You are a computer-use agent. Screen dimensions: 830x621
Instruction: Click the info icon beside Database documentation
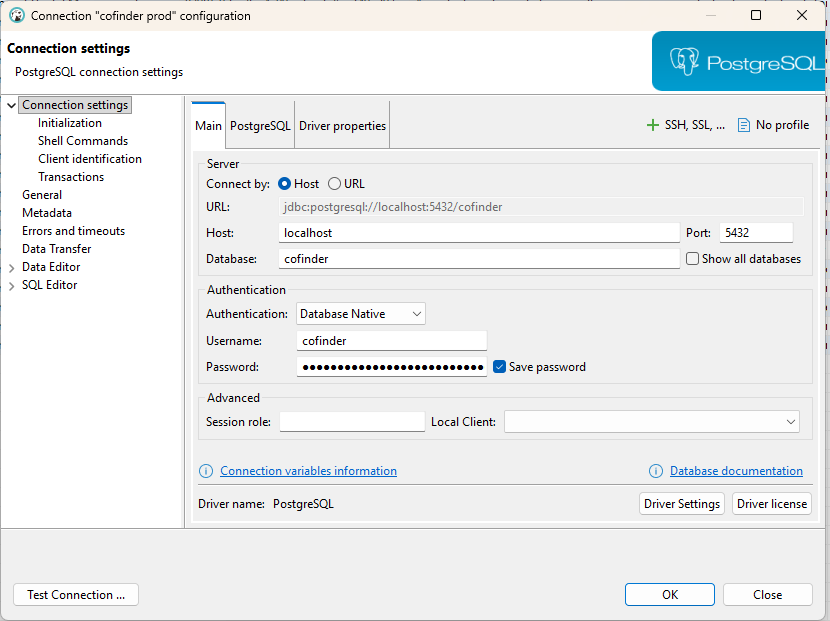point(658,470)
